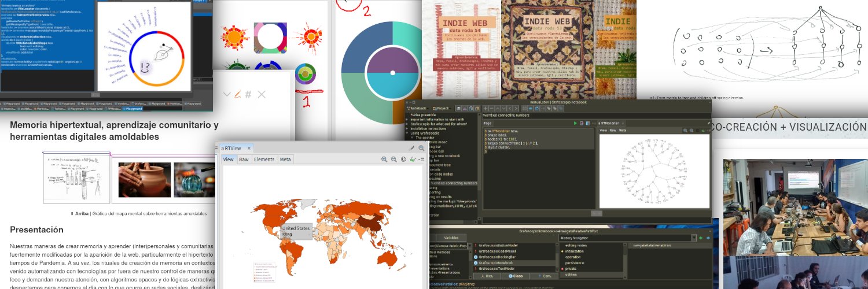Open the Elements tab in RTView
The image size is (868, 289).
coord(264,159)
